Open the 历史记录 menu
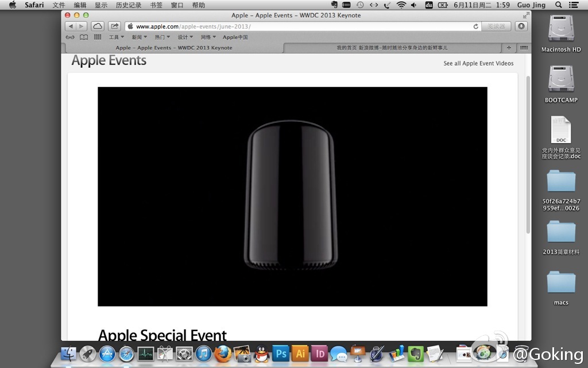This screenshot has width=588, height=368. click(x=128, y=5)
